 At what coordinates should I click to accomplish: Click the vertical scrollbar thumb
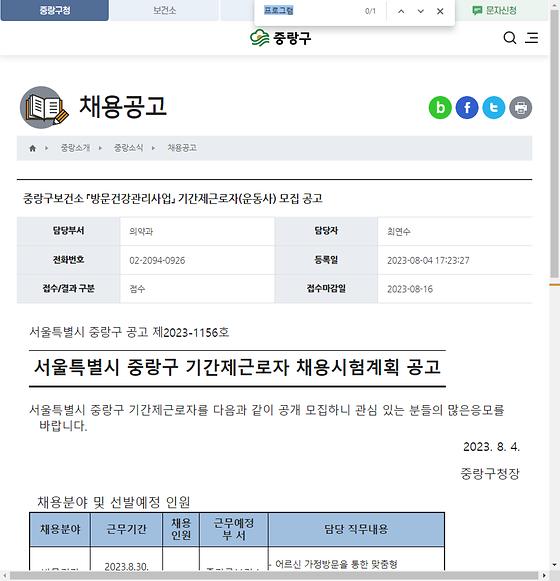(x=554, y=145)
